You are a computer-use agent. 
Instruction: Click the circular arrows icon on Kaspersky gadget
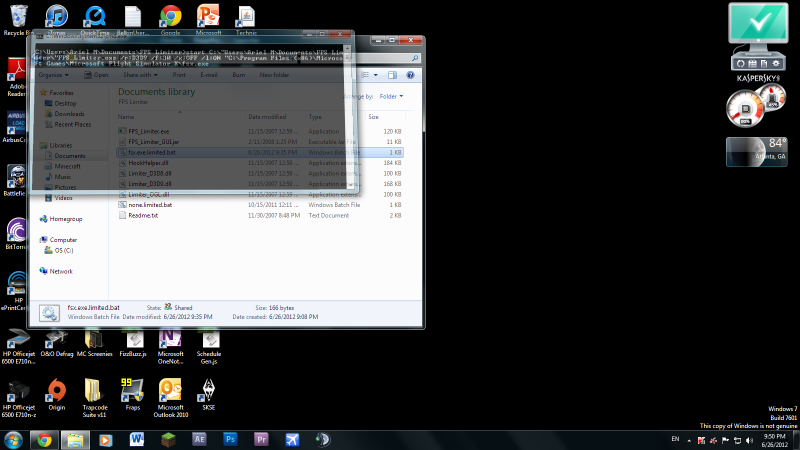pos(740,64)
